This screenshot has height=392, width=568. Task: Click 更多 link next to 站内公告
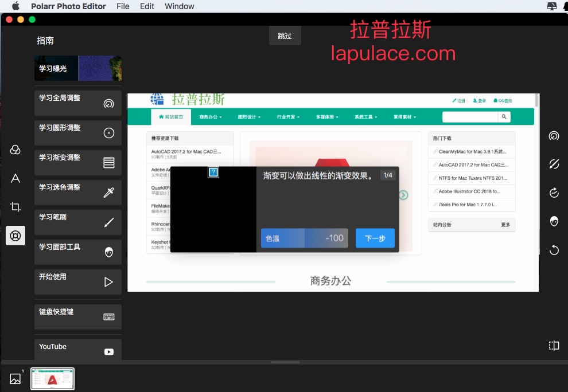(505, 225)
